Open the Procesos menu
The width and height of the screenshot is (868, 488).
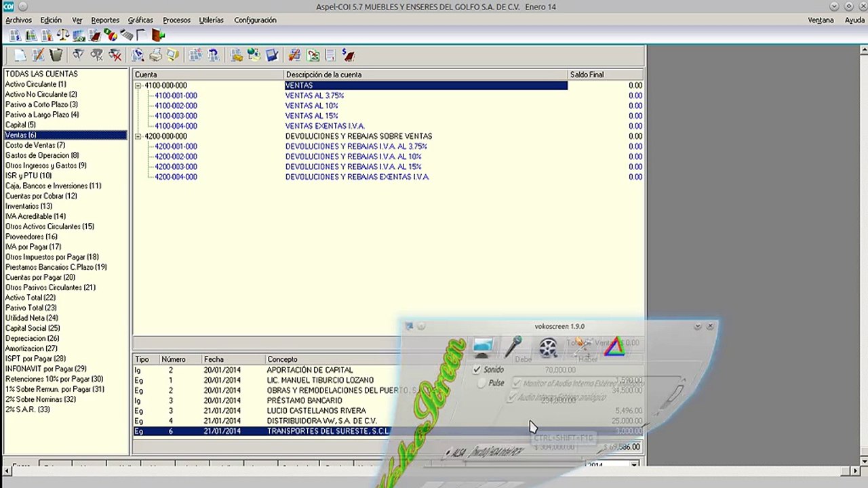pos(176,20)
